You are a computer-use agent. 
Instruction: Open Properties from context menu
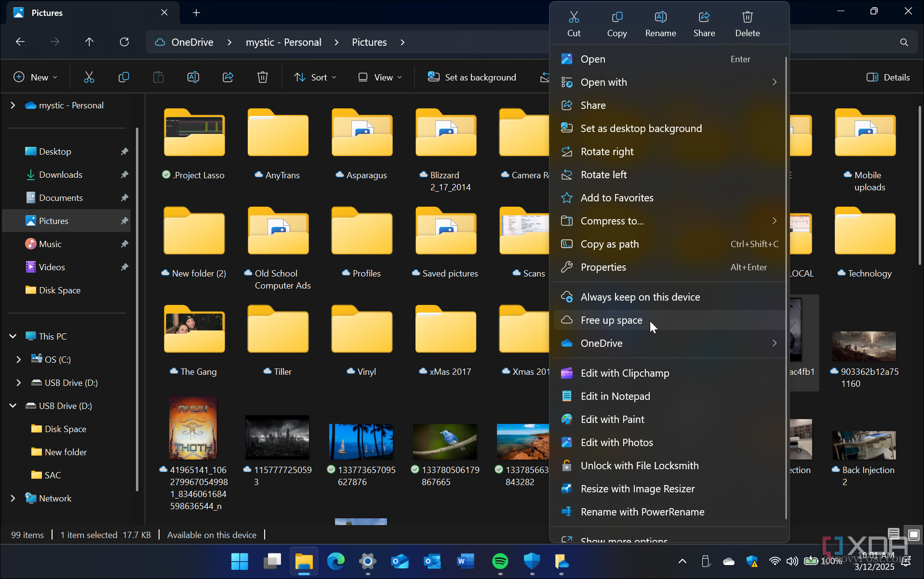(669, 267)
